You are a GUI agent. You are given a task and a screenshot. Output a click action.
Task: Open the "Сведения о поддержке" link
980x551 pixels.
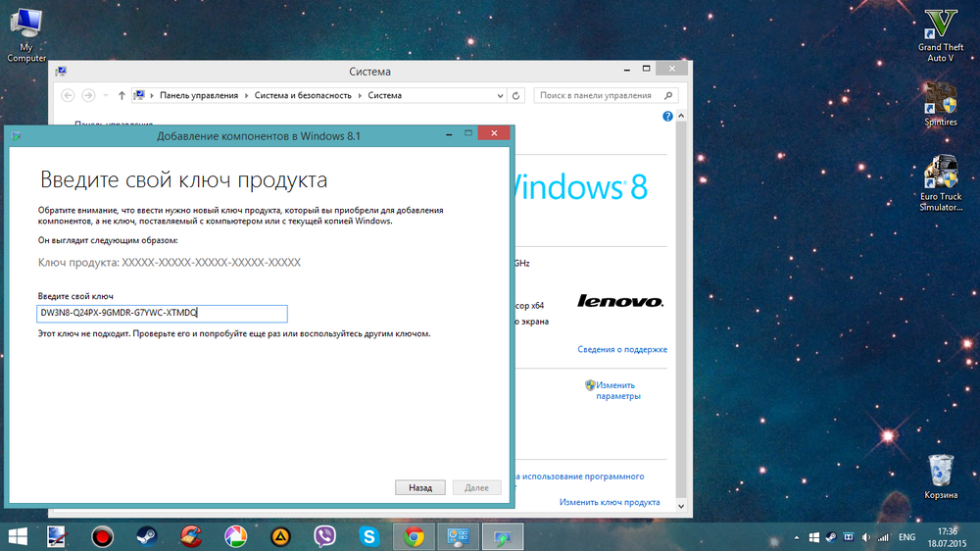621,349
